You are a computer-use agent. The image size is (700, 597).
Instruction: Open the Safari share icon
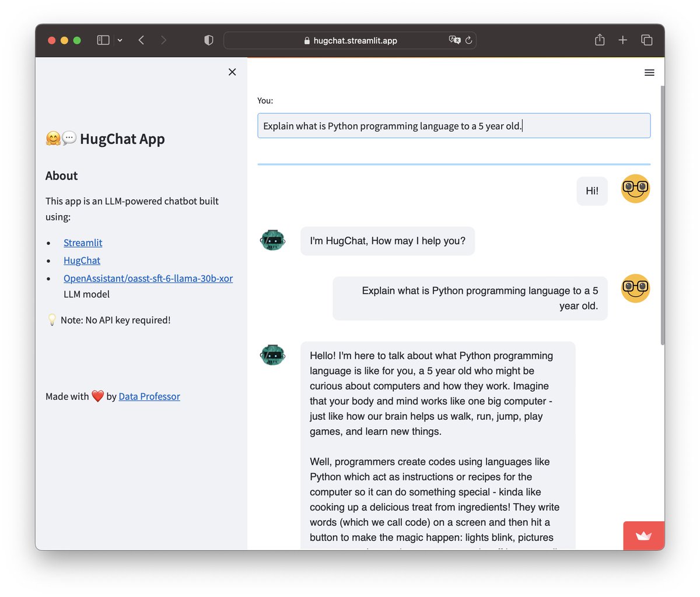[x=600, y=40]
